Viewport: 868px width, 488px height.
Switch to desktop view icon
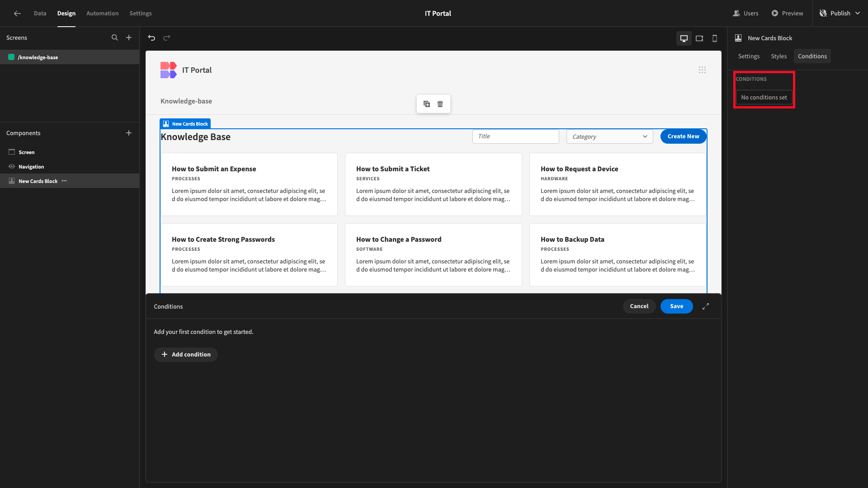[684, 38]
